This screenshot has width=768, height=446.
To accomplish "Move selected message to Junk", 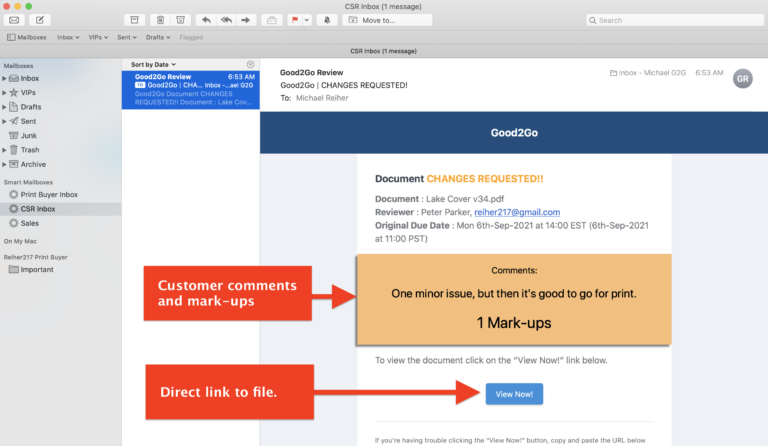I will click(180, 20).
